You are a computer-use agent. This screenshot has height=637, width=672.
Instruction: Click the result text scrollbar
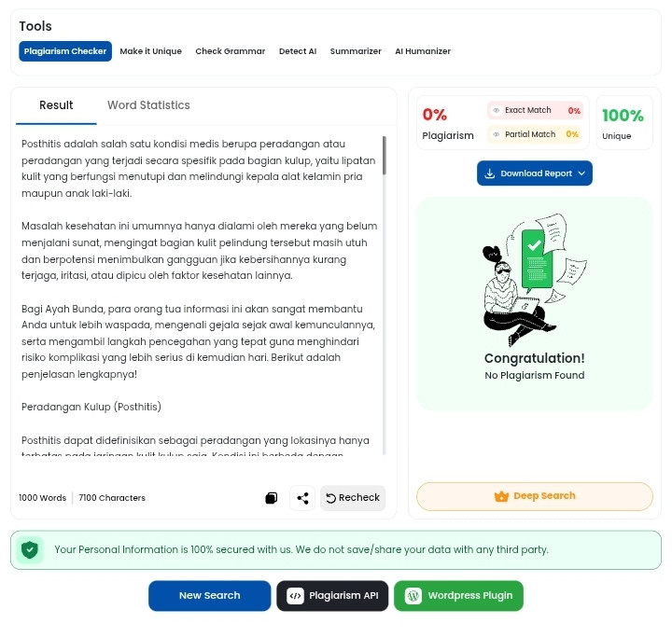point(385,155)
